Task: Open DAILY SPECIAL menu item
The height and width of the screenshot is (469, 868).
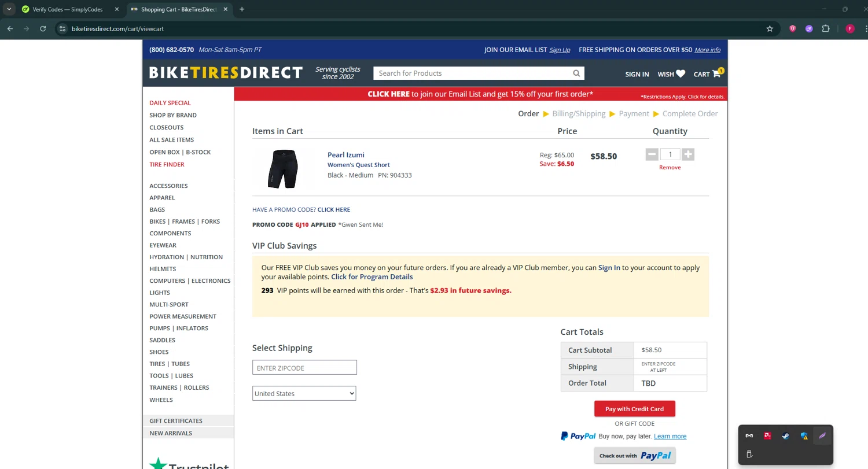Action: (170, 103)
